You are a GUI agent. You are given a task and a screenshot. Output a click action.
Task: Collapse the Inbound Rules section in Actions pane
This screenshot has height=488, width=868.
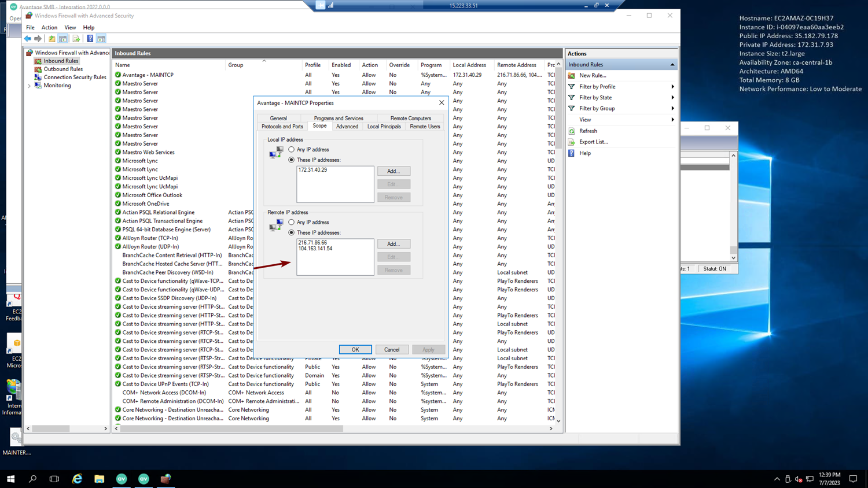(x=672, y=65)
